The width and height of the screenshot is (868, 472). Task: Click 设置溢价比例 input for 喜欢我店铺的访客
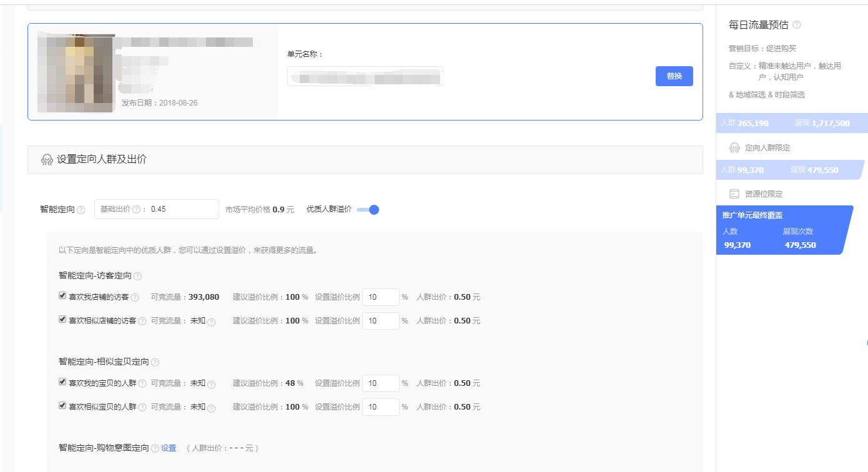pyautogui.click(x=380, y=297)
